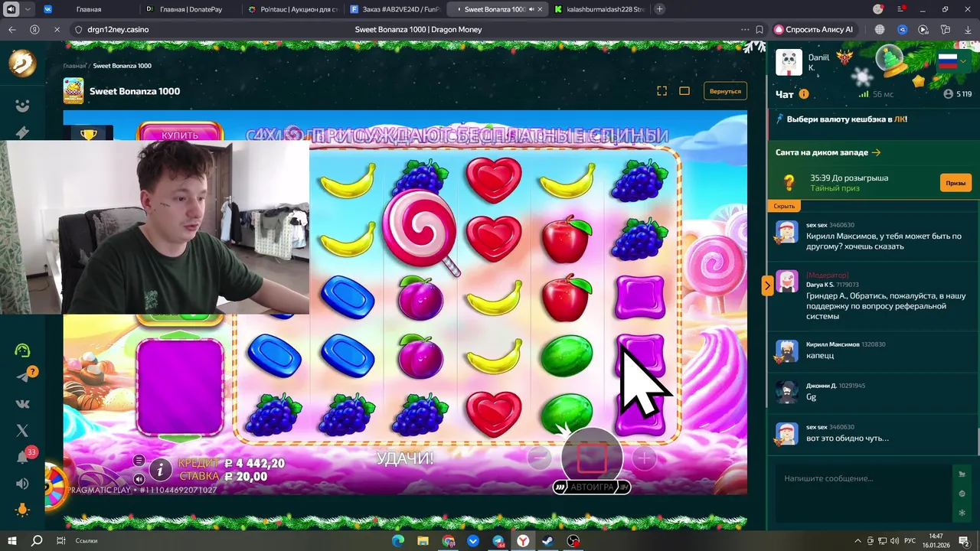This screenshot has width=980, height=551.
Task: Open the tab list dropdown arrow
Action: pyautogui.click(x=28, y=9)
